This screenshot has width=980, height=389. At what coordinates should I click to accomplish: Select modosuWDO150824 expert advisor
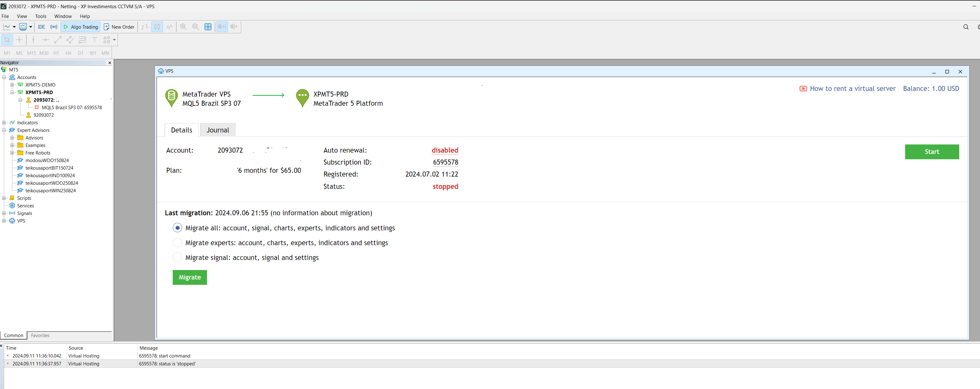47,160
